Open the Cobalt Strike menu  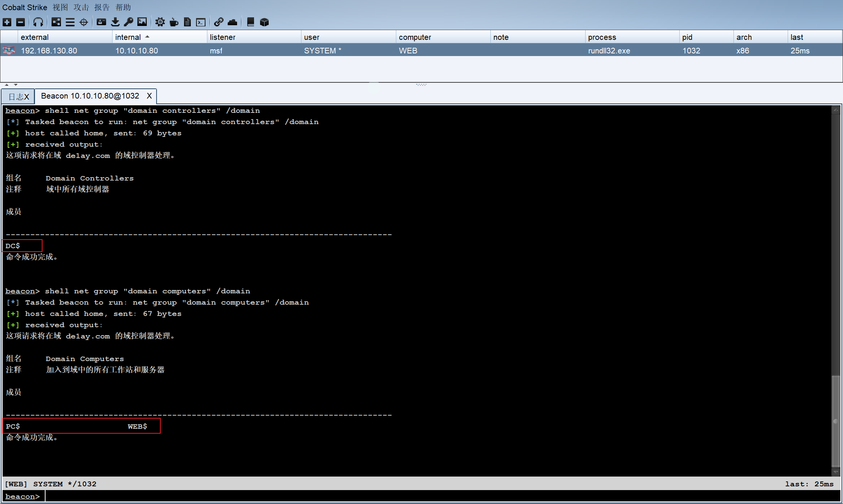(x=25, y=8)
